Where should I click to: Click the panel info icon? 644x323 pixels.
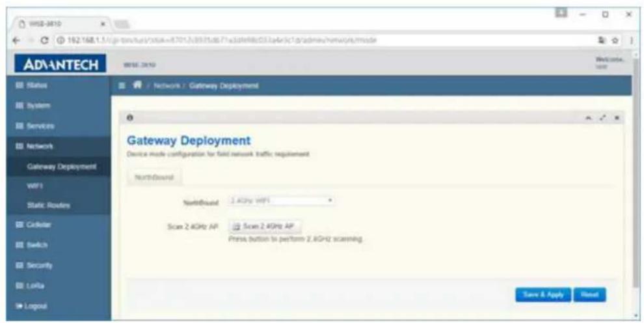130,118
